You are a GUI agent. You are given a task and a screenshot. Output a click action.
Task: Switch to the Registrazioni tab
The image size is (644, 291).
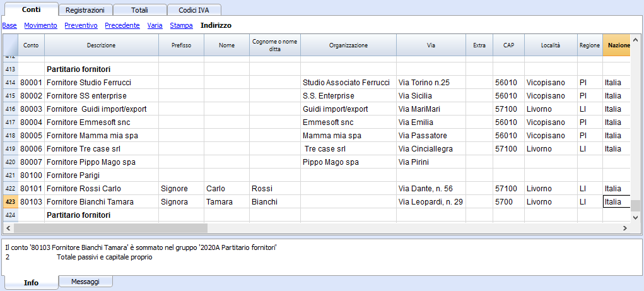[x=86, y=10]
